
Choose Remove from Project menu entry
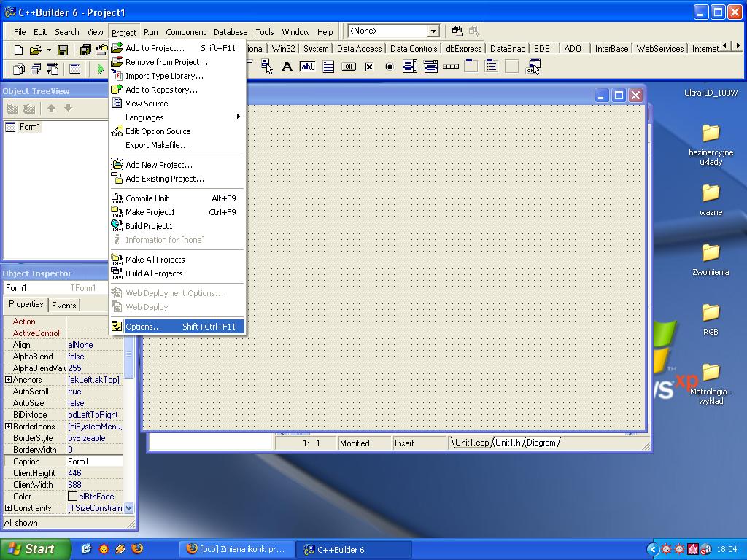pyautogui.click(x=177, y=62)
